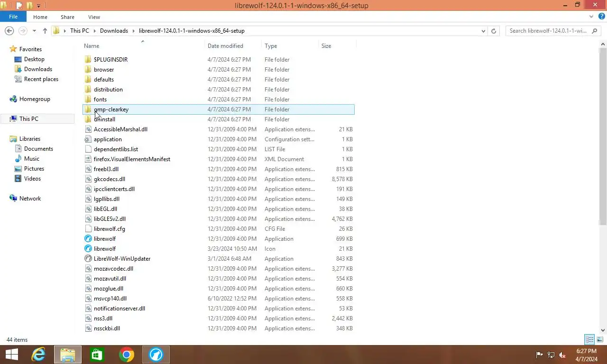607x364 pixels.
Task: Select This PC in navigation pane
Action: (29, 119)
